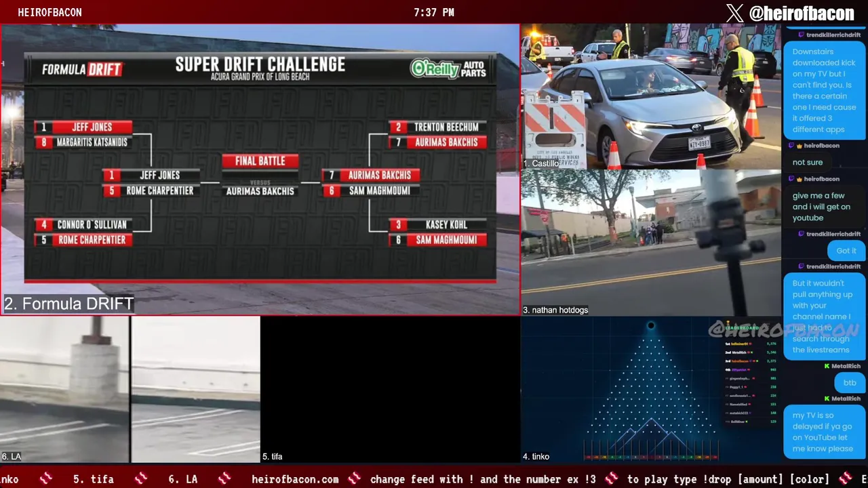Screen dimensions: 868x488
Task: Click 'But it wouldn't pull anything up' message
Action: click(x=824, y=317)
